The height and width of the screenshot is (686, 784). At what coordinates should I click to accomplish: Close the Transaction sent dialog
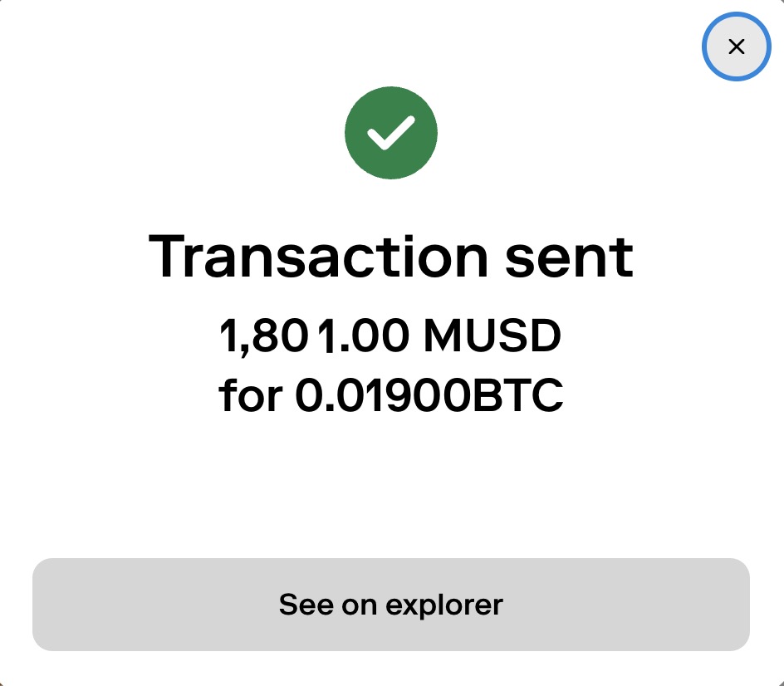(x=736, y=47)
